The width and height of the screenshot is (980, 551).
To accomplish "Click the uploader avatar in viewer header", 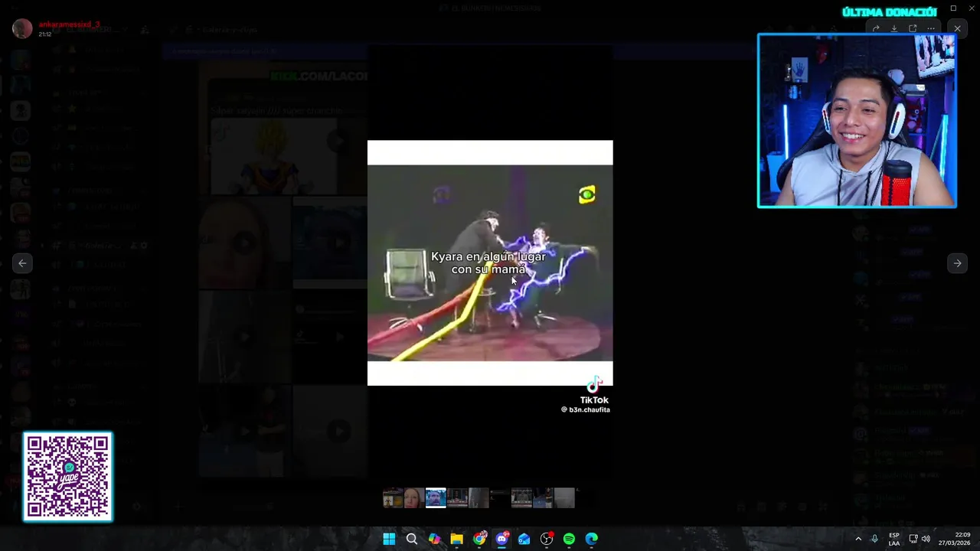I will click(x=22, y=29).
